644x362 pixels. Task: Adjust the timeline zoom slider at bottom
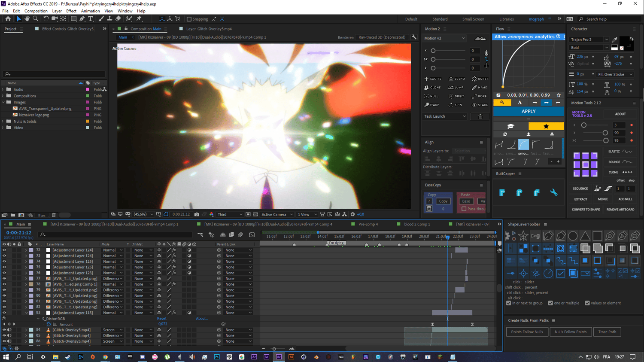[x=274, y=349]
